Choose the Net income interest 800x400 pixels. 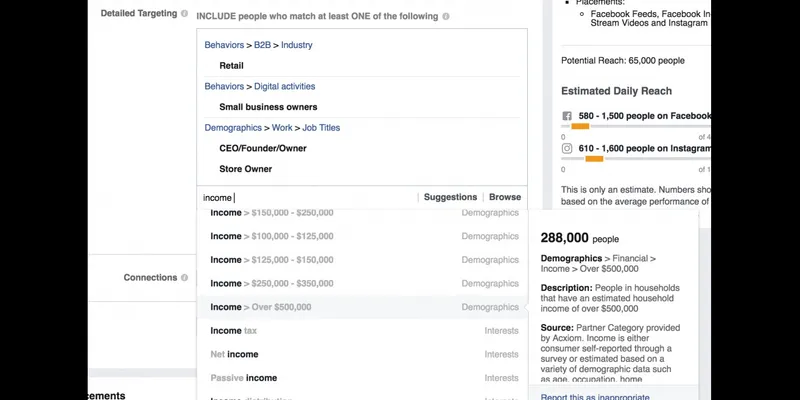(x=362, y=354)
